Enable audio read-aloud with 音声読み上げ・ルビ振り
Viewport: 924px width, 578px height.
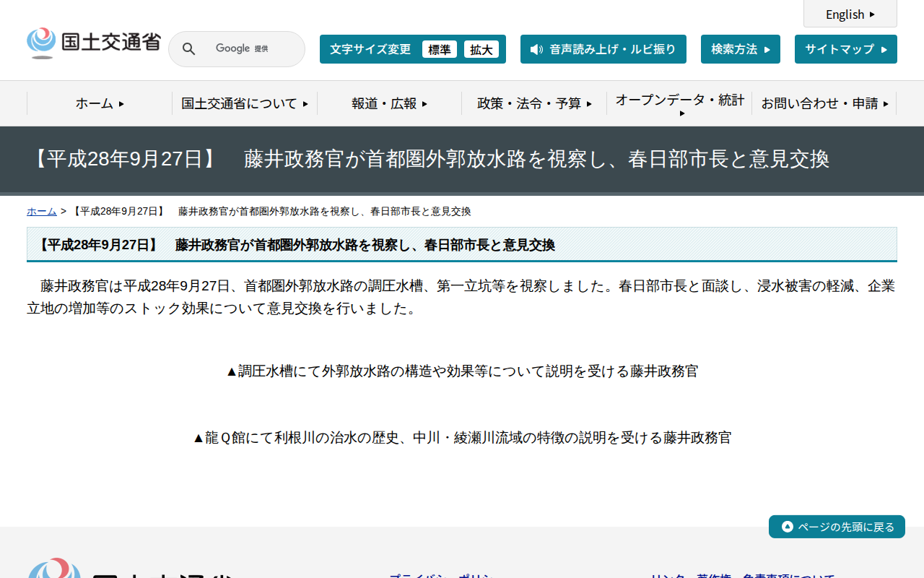click(x=603, y=49)
